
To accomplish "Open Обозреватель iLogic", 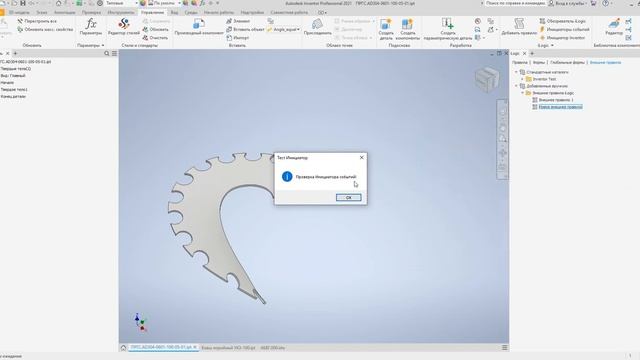I will (x=562, y=21).
